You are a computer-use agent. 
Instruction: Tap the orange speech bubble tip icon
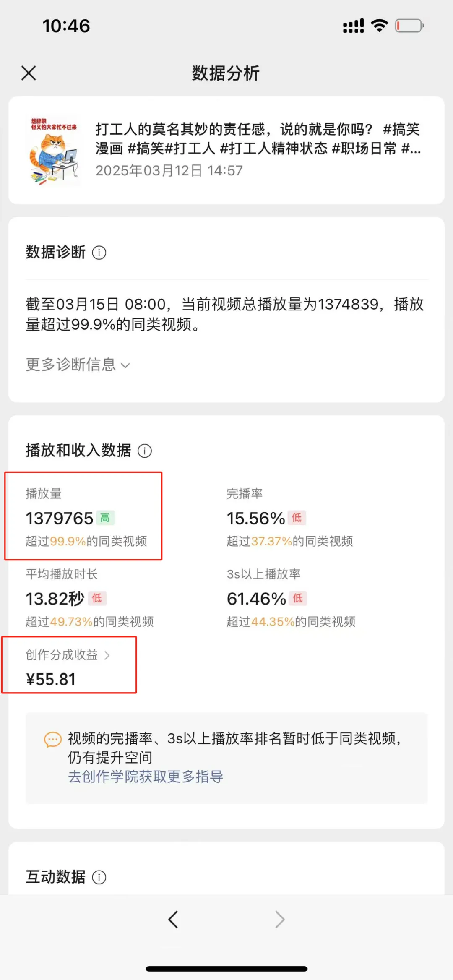[53, 740]
